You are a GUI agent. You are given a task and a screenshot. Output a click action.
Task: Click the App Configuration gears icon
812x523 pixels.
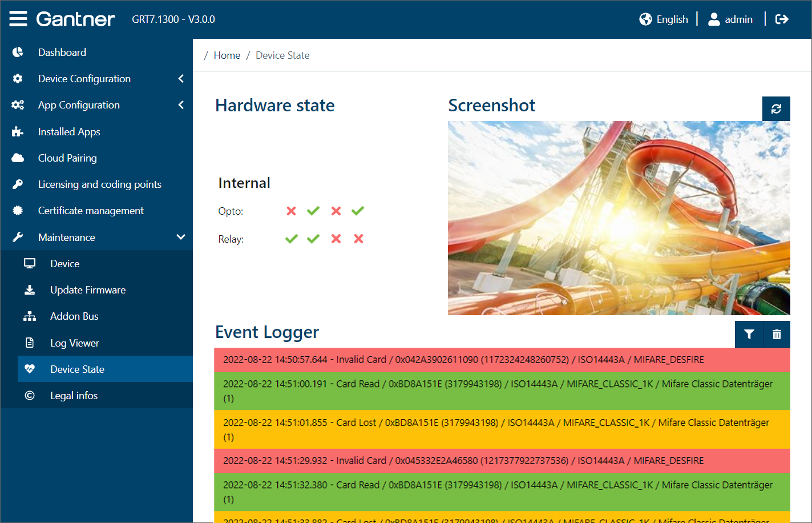(18, 105)
